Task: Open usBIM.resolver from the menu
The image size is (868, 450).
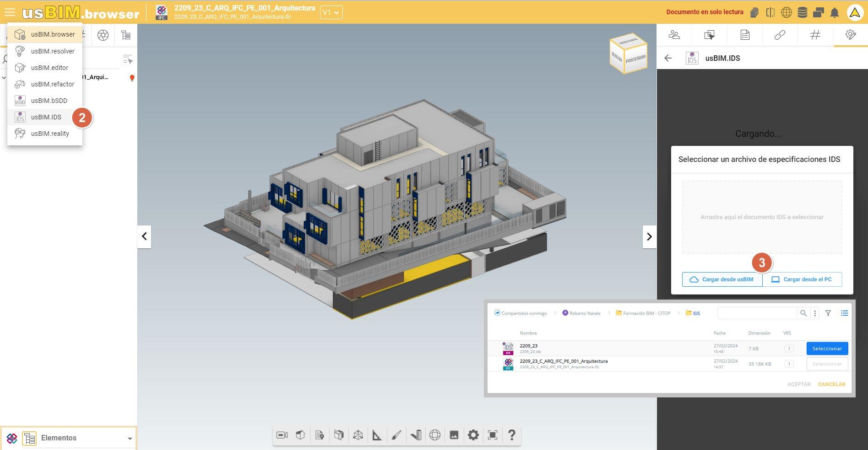Action: pos(45,51)
